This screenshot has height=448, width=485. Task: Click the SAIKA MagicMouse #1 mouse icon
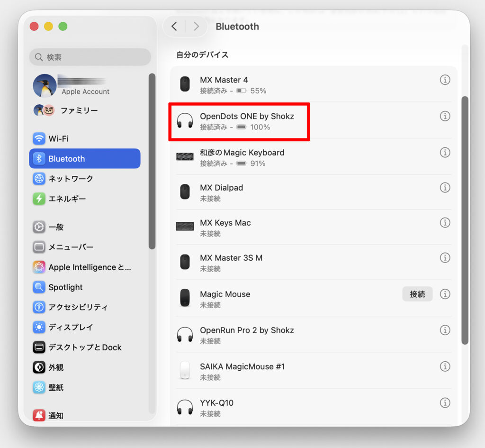(185, 371)
